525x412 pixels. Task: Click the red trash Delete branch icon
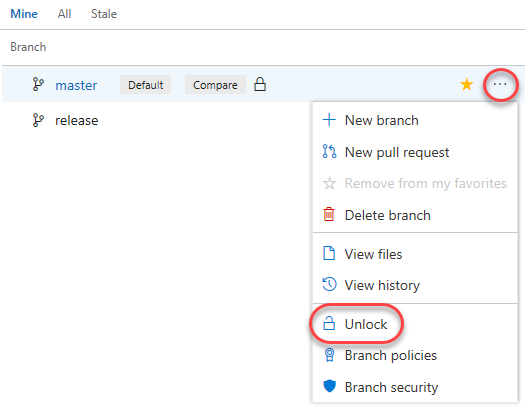(x=329, y=215)
